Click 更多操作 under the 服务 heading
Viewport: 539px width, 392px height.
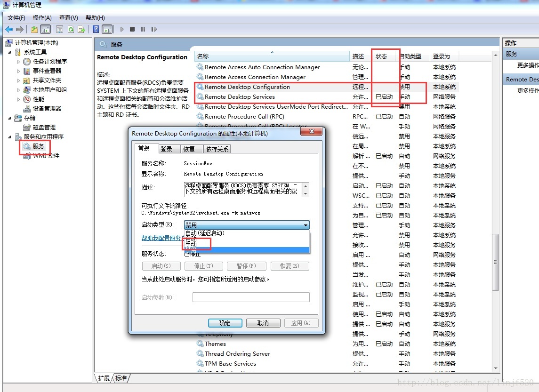(528, 65)
